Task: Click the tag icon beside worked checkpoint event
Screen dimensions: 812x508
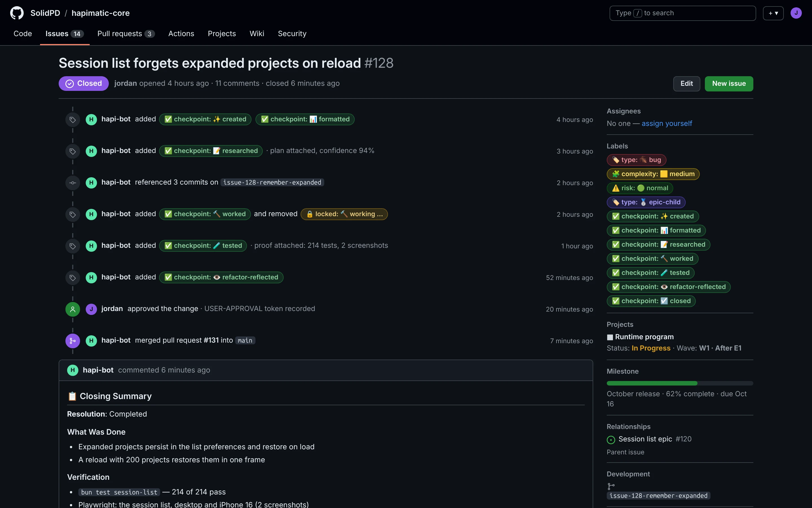Action: click(x=72, y=214)
